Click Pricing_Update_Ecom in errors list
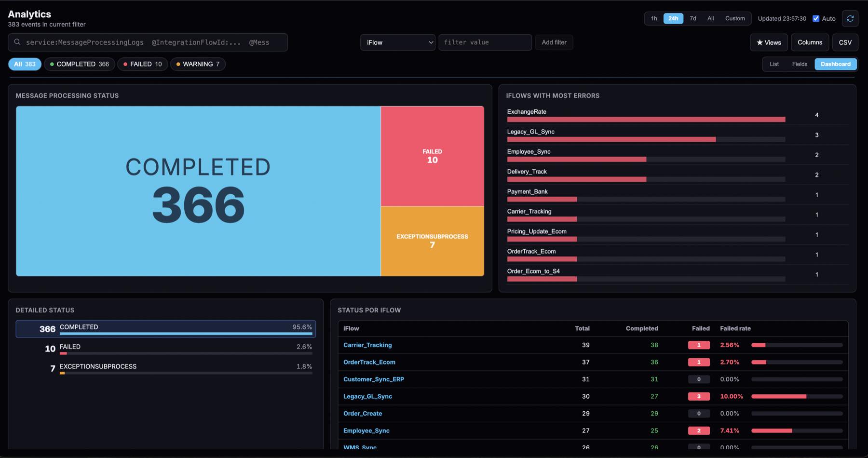868x458 pixels. [x=537, y=231]
